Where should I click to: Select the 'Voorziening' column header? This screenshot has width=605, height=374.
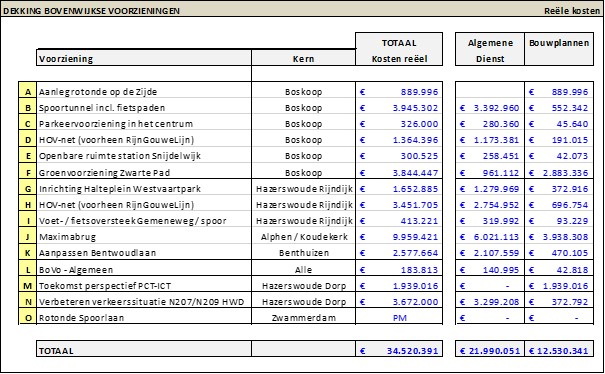pos(144,59)
